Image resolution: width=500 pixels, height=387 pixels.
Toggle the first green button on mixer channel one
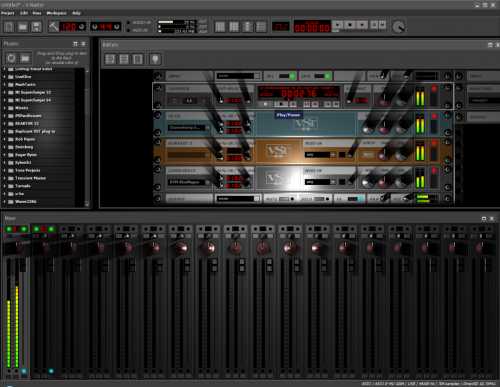tap(9, 229)
